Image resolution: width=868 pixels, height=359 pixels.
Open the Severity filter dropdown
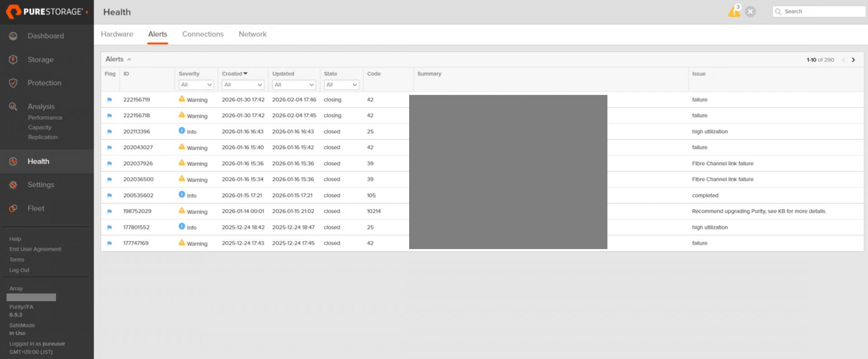196,85
